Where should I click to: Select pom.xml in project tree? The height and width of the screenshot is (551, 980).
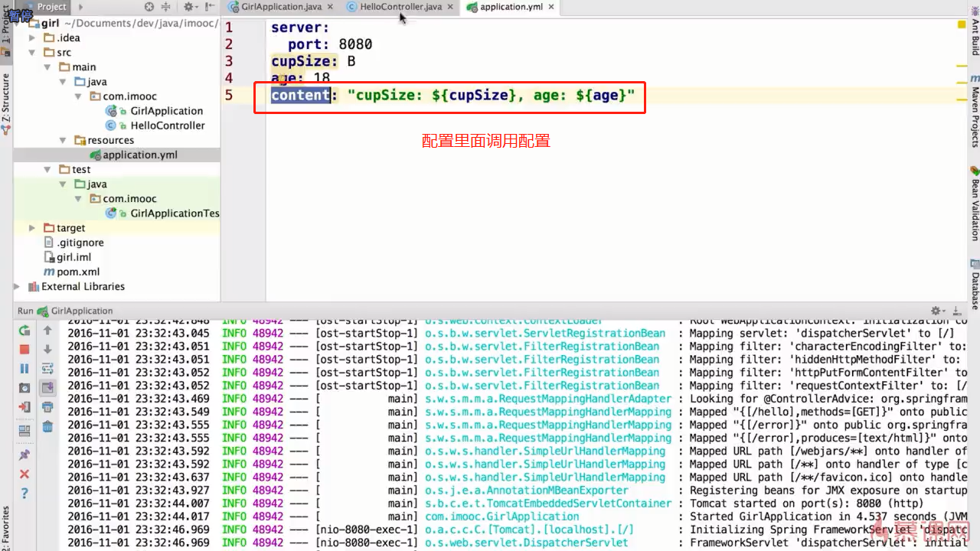click(x=78, y=272)
